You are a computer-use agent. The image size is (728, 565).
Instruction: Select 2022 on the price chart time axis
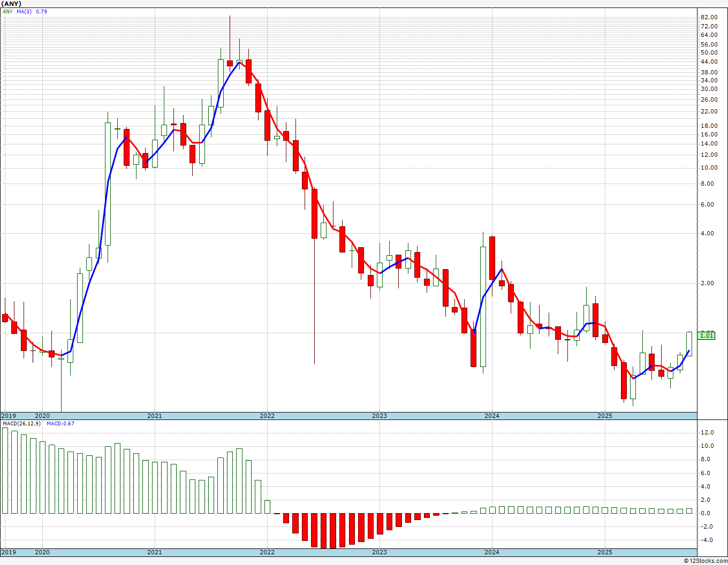point(267,416)
